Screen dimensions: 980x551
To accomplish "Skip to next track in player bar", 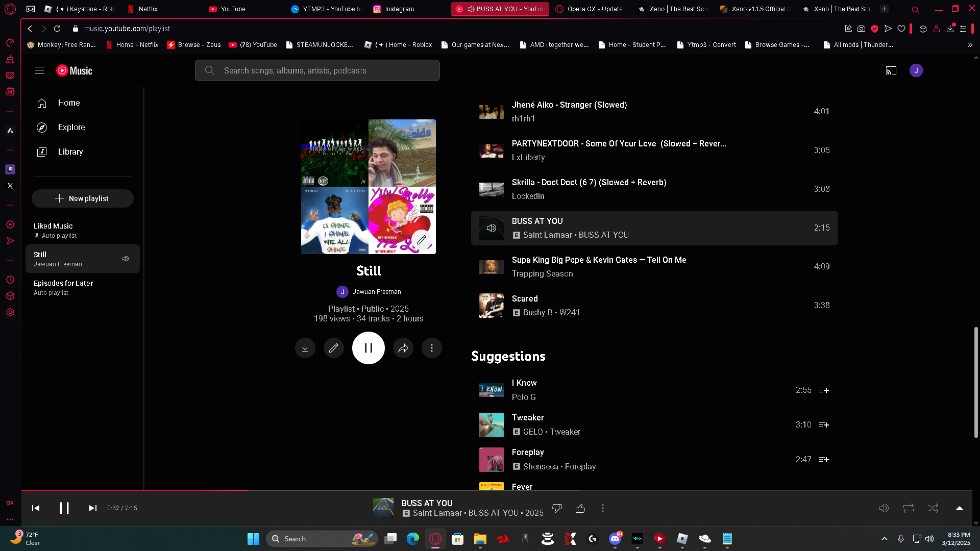I will [92, 508].
